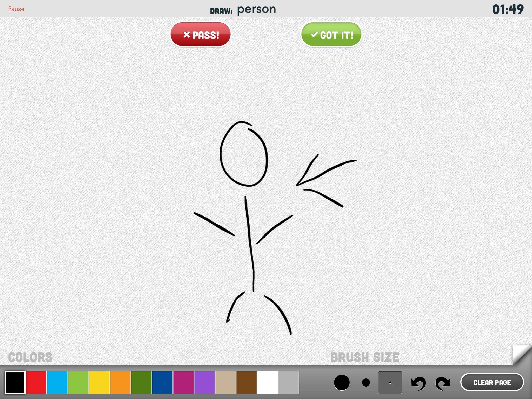Pick the black color swatch
This screenshot has height=399, width=532.
[x=15, y=382]
